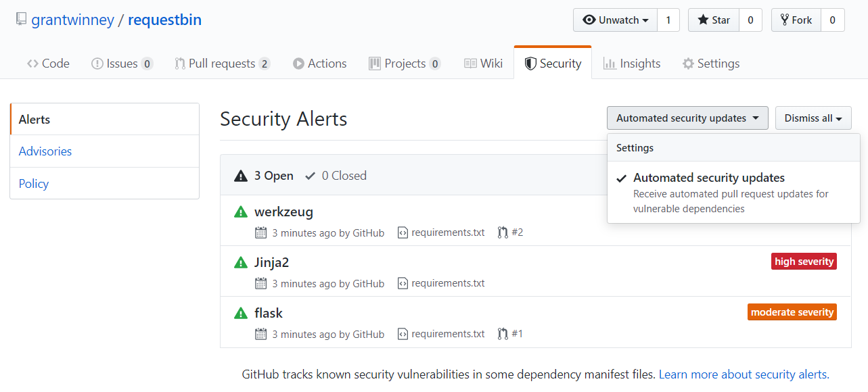Click the Jinja2 alert warning triangle icon

tap(240, 263)
